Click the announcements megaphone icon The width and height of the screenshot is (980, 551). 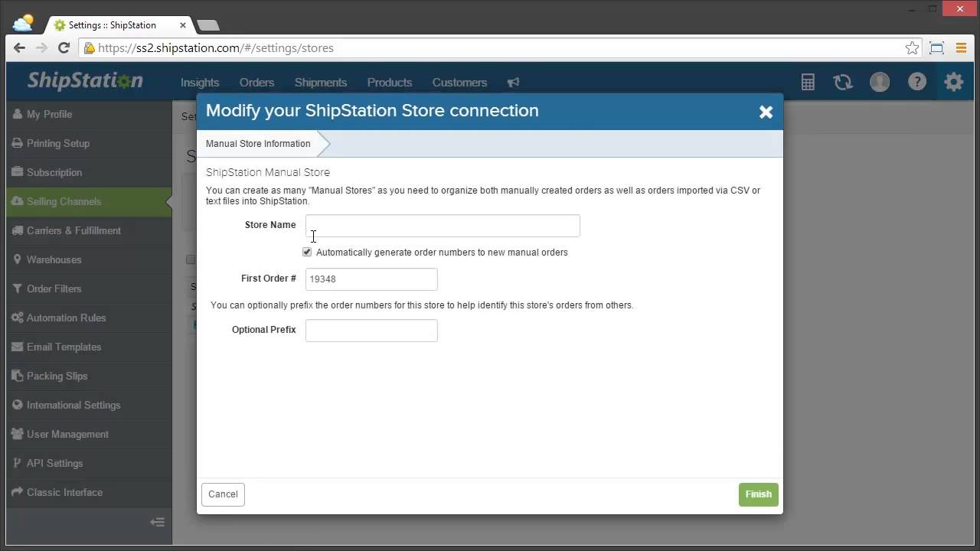click(513, 82)
